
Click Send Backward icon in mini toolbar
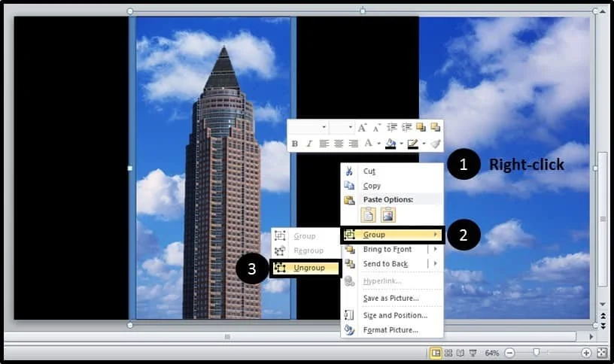click(x=435, y=127)
